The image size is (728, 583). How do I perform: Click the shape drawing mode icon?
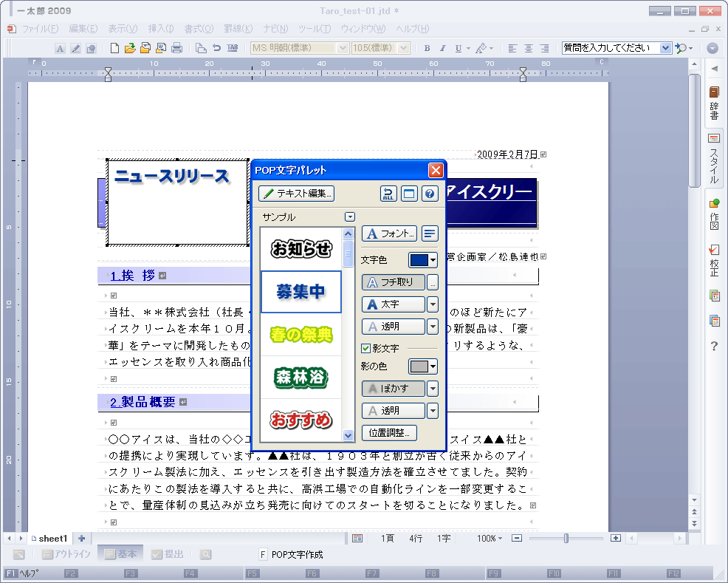pos(91,48)
